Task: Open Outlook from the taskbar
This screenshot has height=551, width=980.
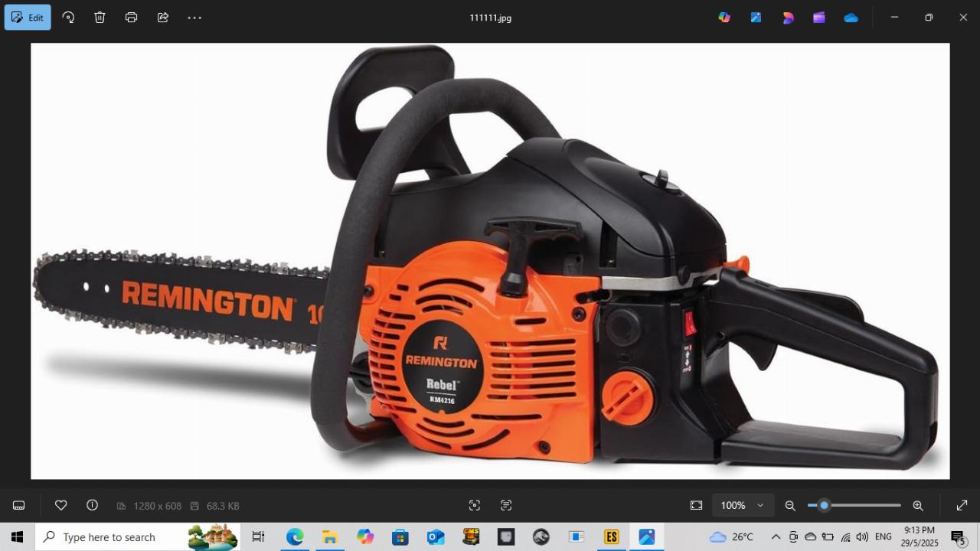Action: 436,537
